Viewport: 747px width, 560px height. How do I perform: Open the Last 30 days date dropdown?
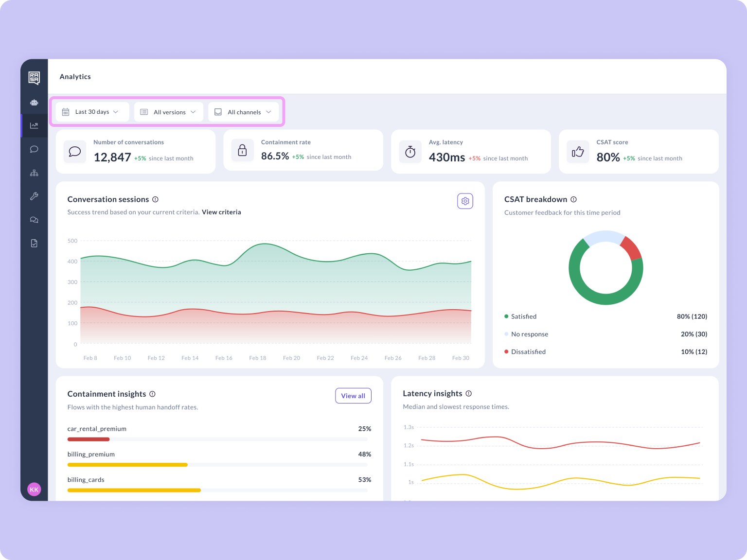coord(92,112)
